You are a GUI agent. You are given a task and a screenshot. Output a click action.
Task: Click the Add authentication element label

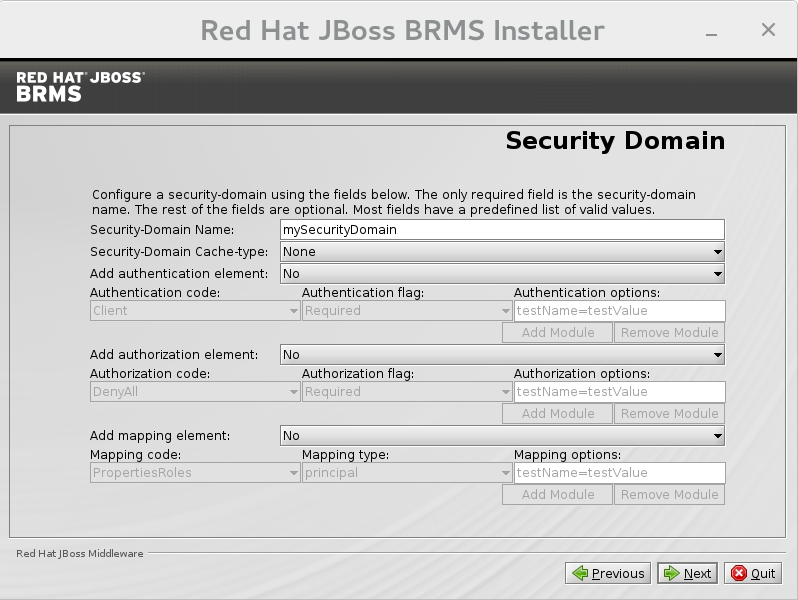pos(179,273)
